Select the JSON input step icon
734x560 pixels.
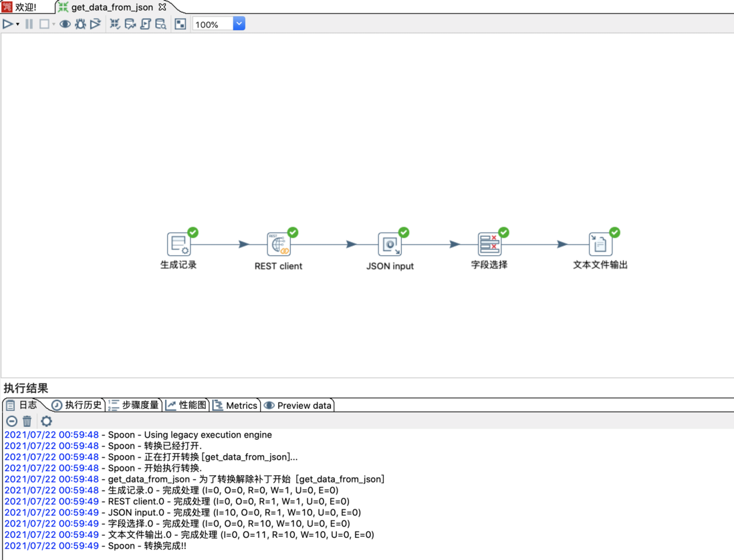(390, 244)
